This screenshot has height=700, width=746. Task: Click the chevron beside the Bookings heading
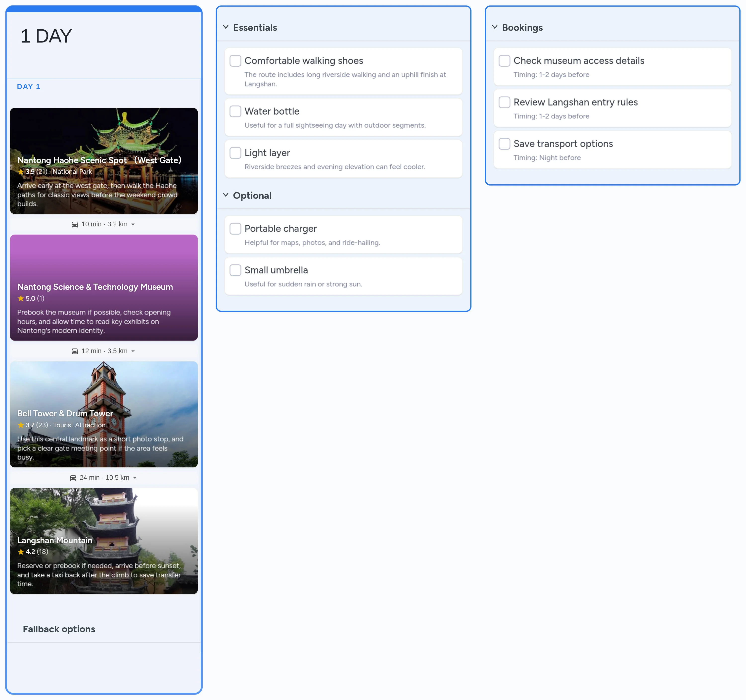point(495,27)
